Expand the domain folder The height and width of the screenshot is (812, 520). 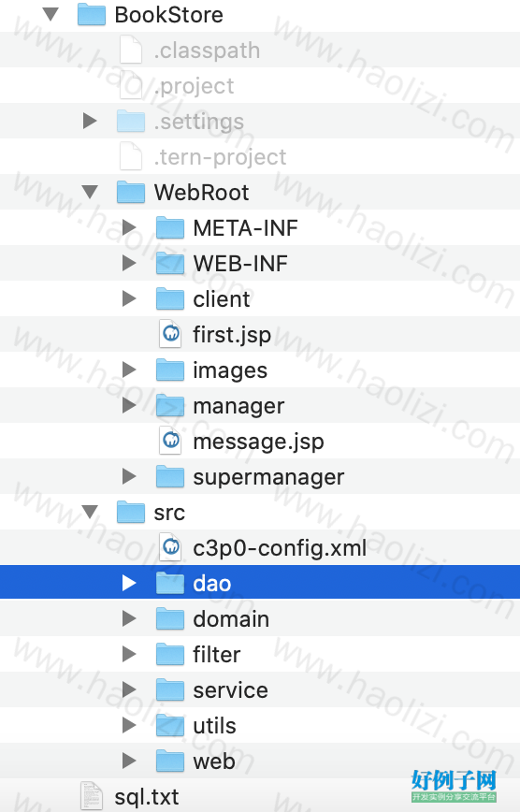point(129,619)
